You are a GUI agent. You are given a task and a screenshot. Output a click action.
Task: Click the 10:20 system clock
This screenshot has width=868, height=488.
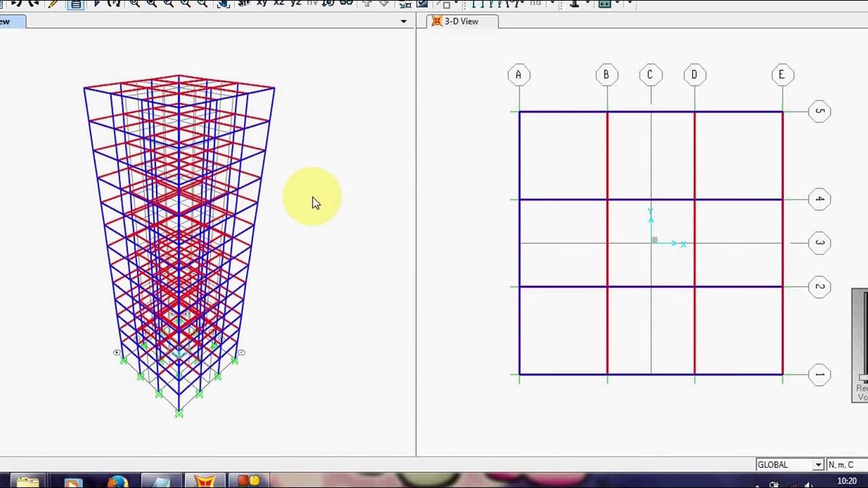pyautogui.click(x=846, y=481)
